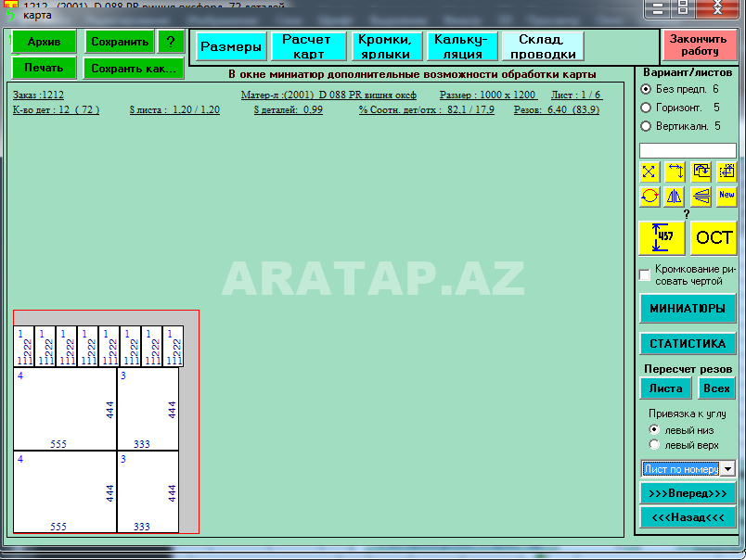This screenshot has width=746, height=560.
Task: Enable 'Кромкование рисовать чертой' checkbox
Action: click(x=645, y=275)
